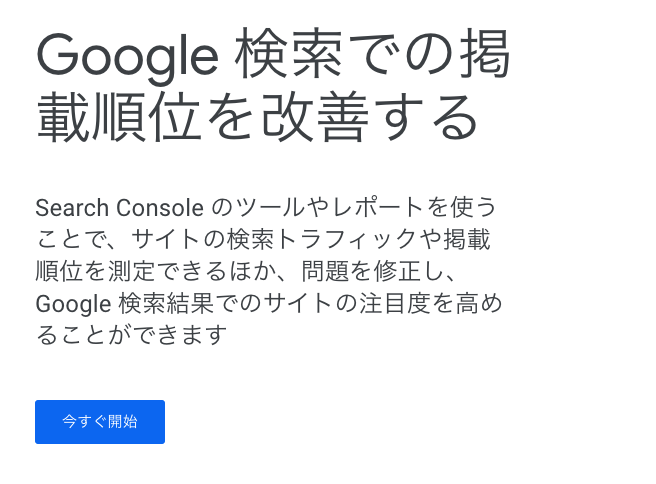656x484 pixels.
Task: Click the text 掲載 ending paragraph's second line
Action: point(467,240)
